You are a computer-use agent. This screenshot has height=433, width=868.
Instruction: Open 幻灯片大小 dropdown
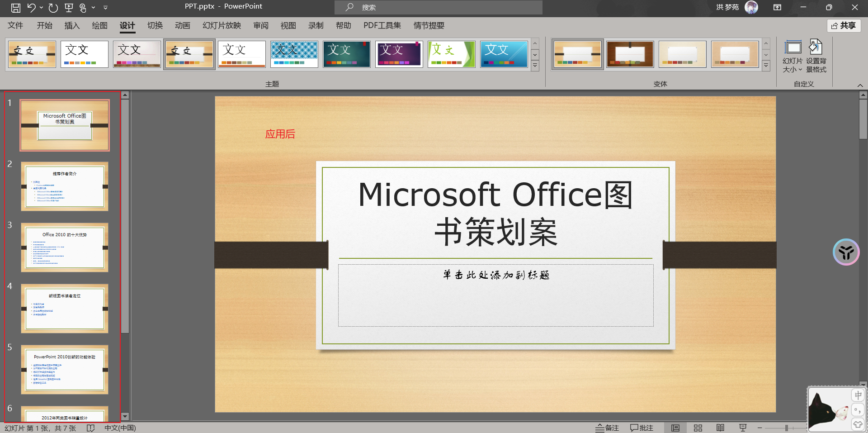coord(793,57)
